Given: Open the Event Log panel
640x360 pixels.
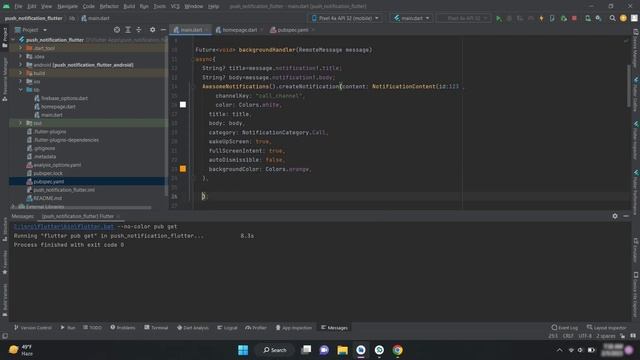Looking at the screenshot, I should (x=564, y=328).
